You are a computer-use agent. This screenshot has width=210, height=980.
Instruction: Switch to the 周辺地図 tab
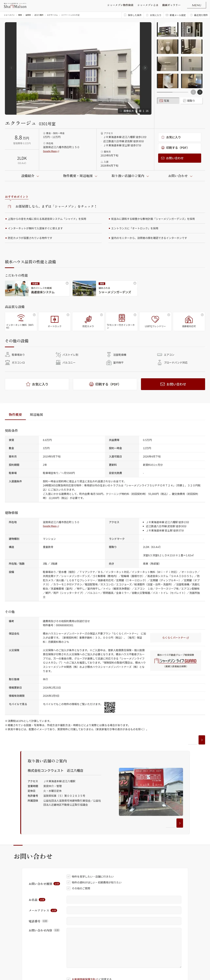point(36,415)
